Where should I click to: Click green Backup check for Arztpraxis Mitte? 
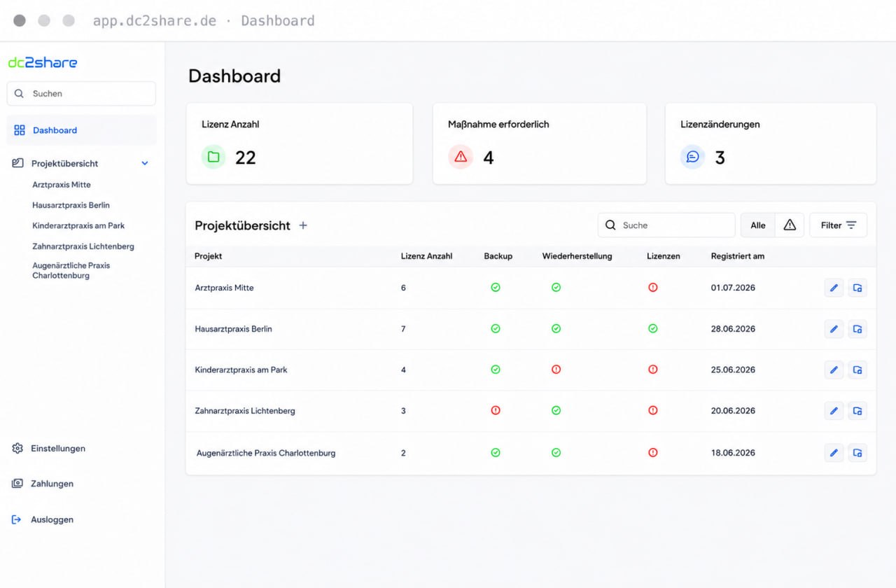click(496, 288)
